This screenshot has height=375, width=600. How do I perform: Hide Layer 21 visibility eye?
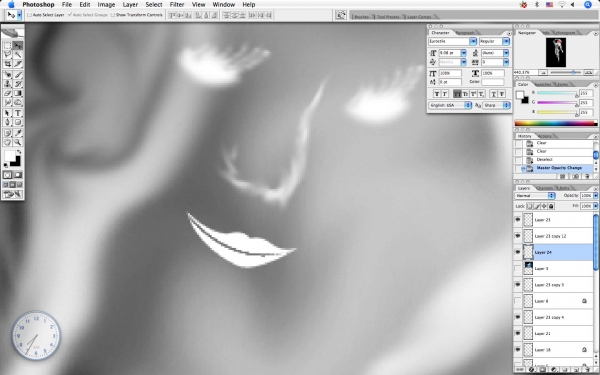click(x=518, y=333)
